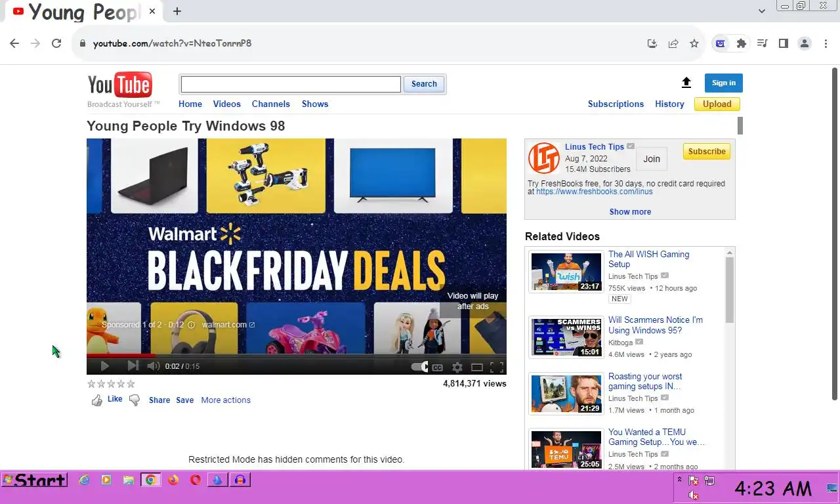This screenshot has width=840, height=504.
Task: Open the Shows navigation link
Action: [315, 104]
